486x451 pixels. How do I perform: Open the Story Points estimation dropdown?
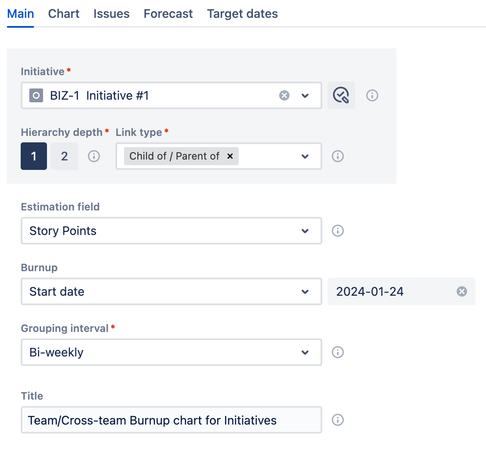tap(171, 231)
